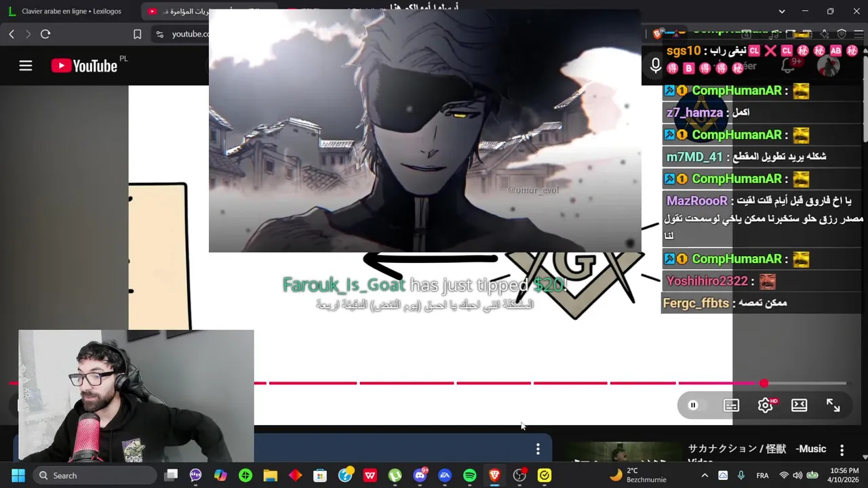Go back in the browser
This screenshot has height=488, width=868.
[x=12, y=34]
